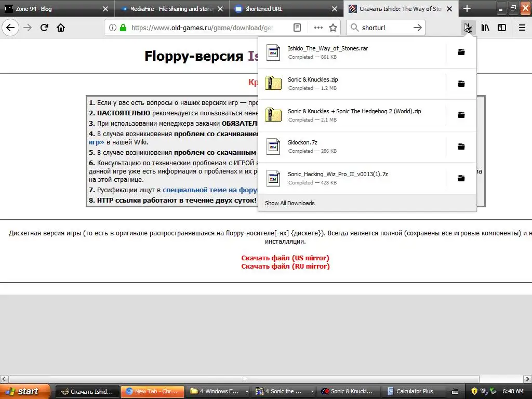Open containing folder for Ishido_The_Way_of_Stones.rar
532x399 pixels.
[461, 52]
